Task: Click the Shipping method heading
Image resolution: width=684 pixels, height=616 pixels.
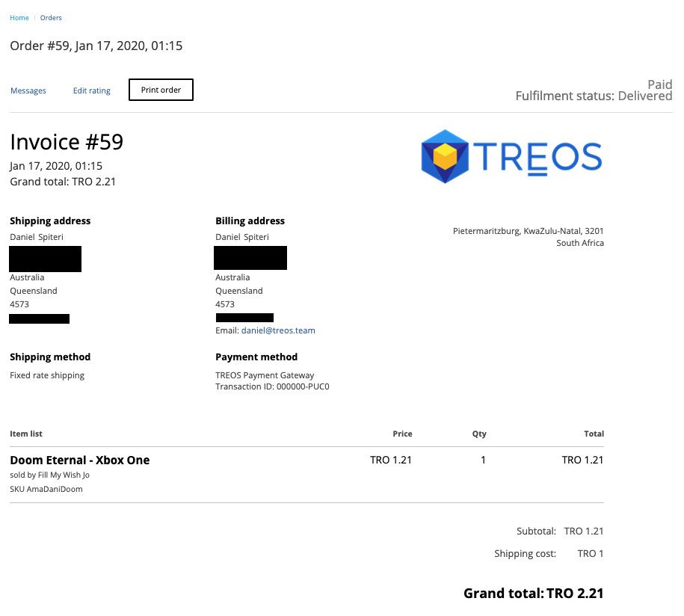Action: 50,357
